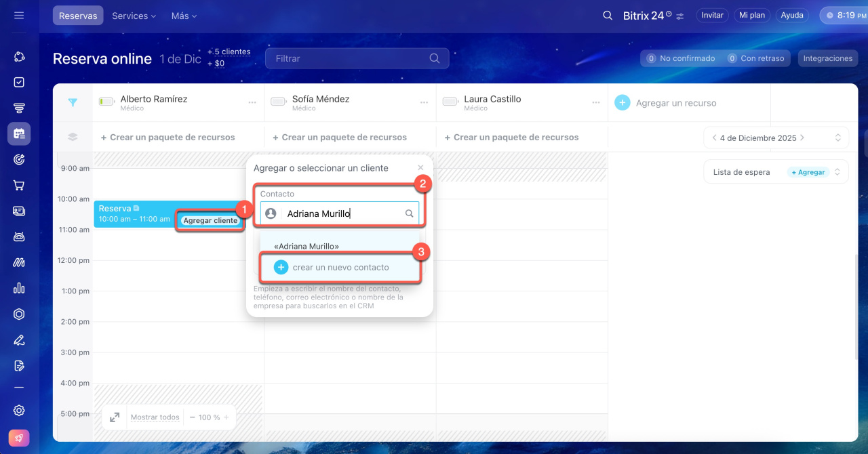The width and height of the screenshot is (868, 454).
Task: Expand the Services dropdown menu
Action: coord(134,15)
